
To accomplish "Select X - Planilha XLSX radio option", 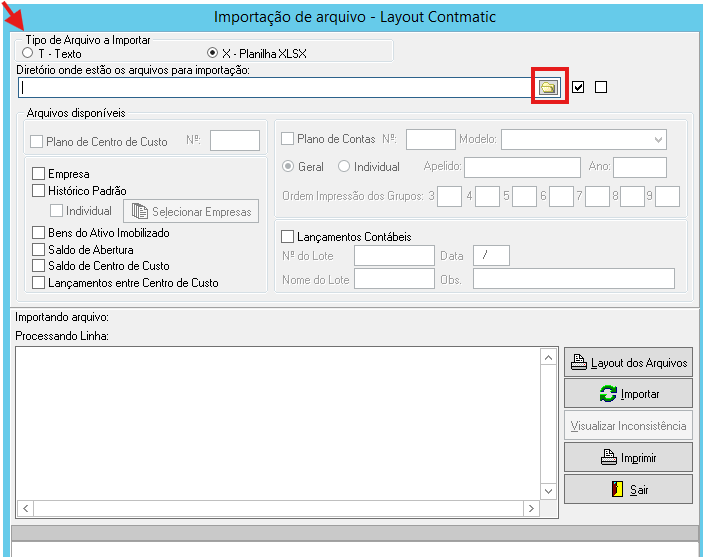I will click(x=213, y=53).
